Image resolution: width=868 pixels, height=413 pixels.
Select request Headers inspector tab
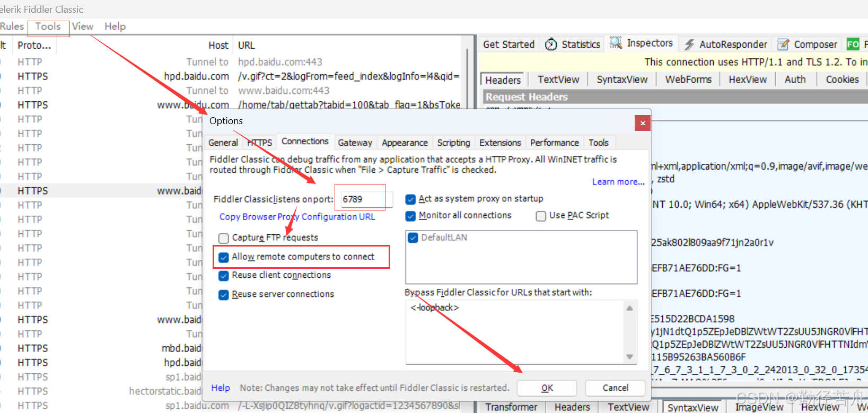[503, 80]
